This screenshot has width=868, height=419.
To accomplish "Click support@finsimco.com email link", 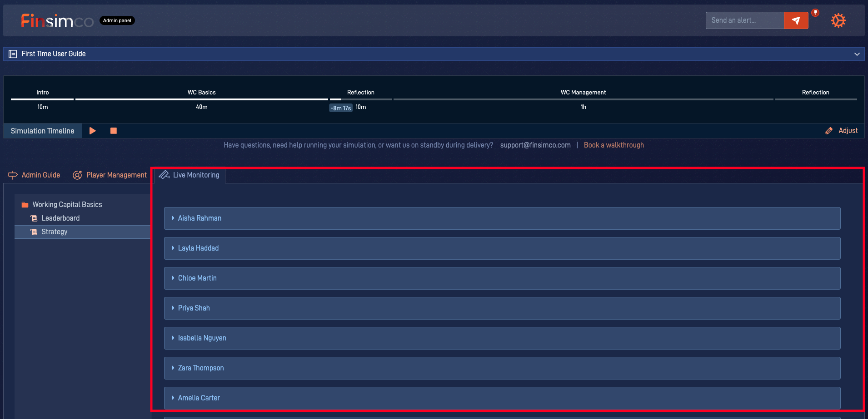I will pos(535,145).
